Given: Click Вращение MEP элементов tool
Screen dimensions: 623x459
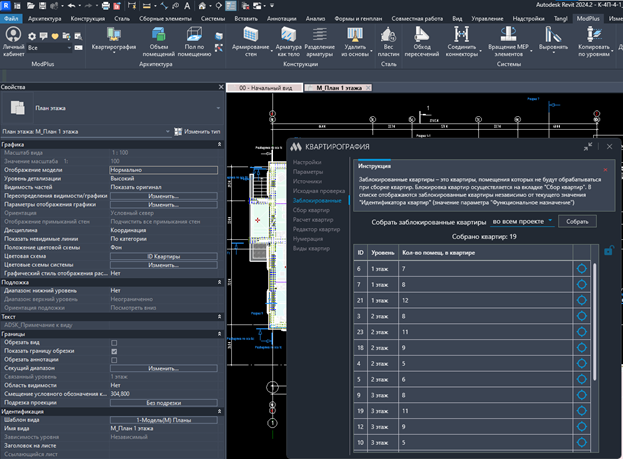Looking at the screenshot, I should pos(509,42).
